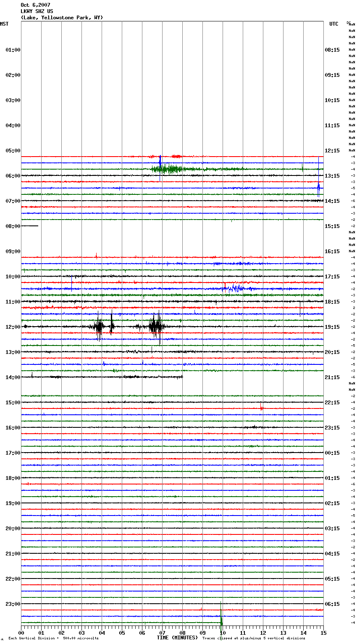Click the MST label '16:00'
357x644 pixels.
13,428
